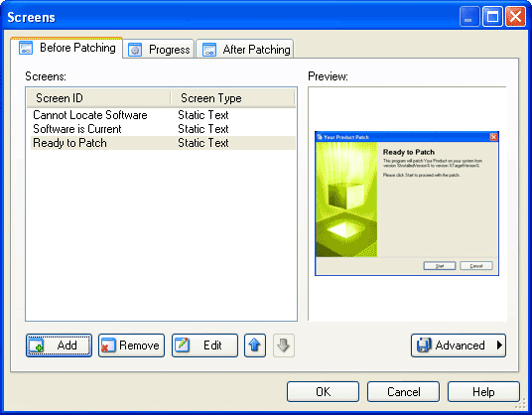Sort by the Screen Type column header
This screenshot has height=415, width=532.
232,98
